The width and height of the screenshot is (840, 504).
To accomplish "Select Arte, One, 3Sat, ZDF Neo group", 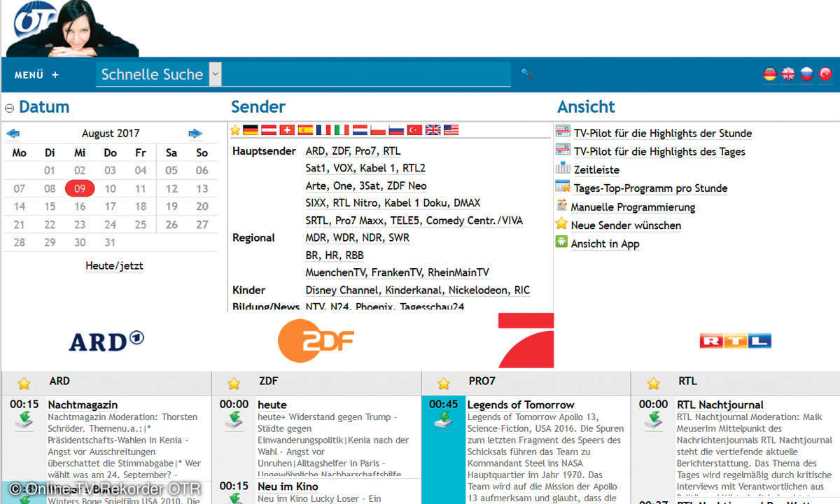I will [x=366, y=185].
